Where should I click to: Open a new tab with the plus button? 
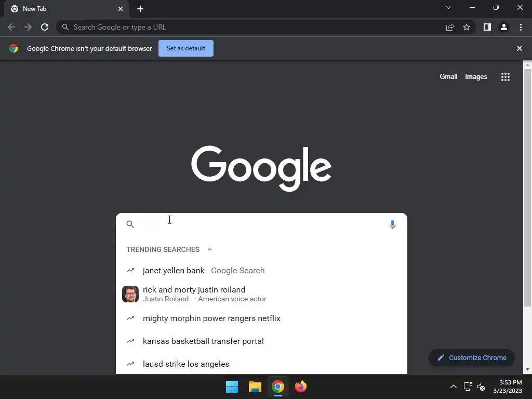coord(140,9)
